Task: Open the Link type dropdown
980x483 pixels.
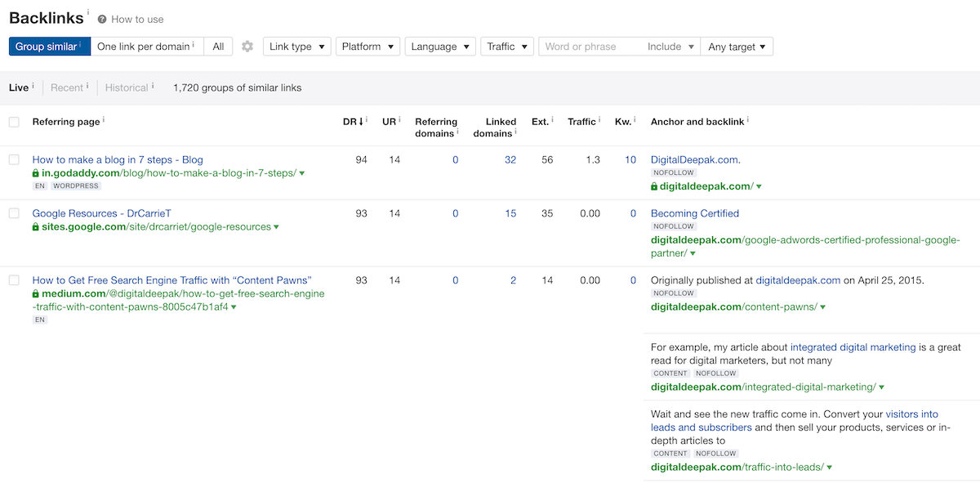Action: click(296, 47)
